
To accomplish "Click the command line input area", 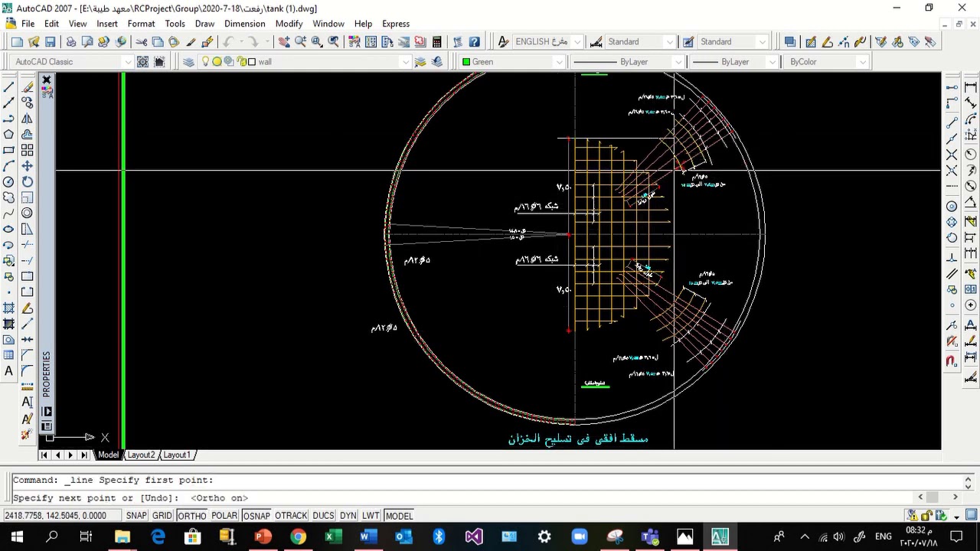I will coord(486,497).
